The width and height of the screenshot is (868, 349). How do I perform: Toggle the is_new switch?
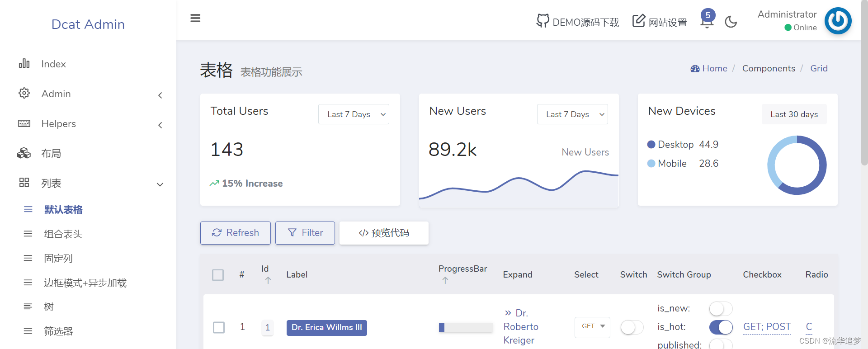tap(721, 309)
